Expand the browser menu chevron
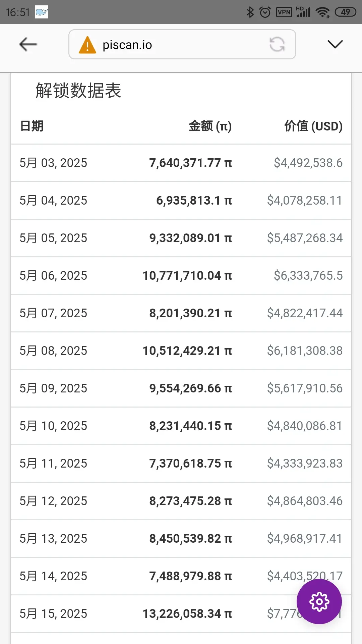This screenshot has height=644, width=362. tap(335, 44)
